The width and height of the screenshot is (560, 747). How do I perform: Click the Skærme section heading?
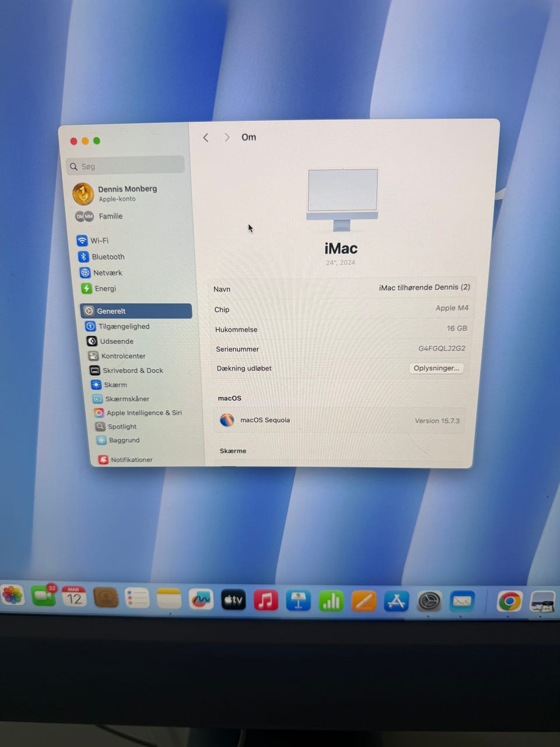click(x=233, y=451)
